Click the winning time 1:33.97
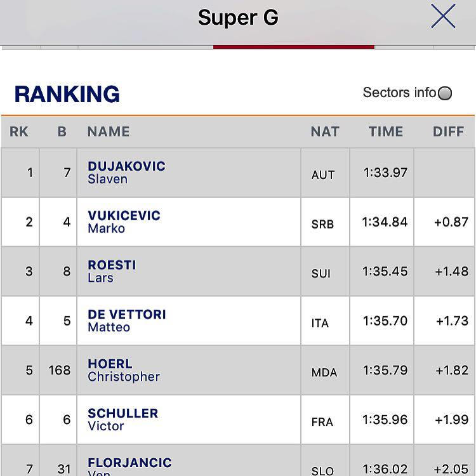The height and width of the screenshot is (476, 476). 385,173
